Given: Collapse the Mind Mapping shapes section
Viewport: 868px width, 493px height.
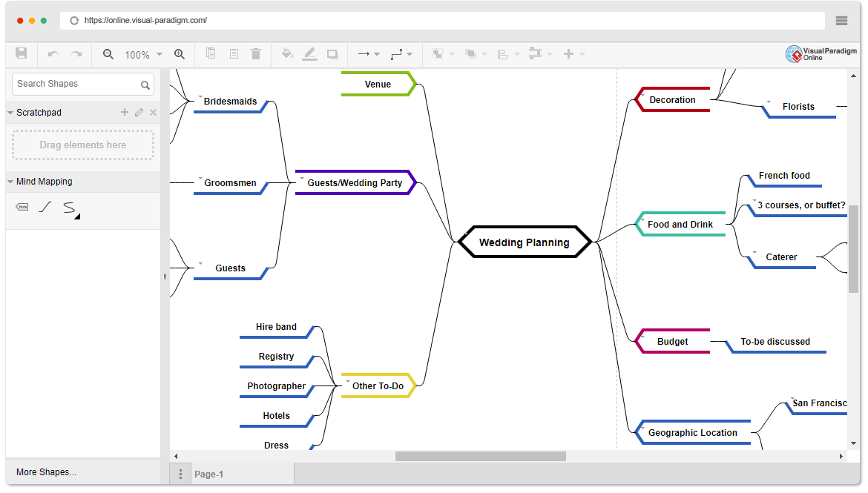Looking at the screenshot, I should pos(10,182).
